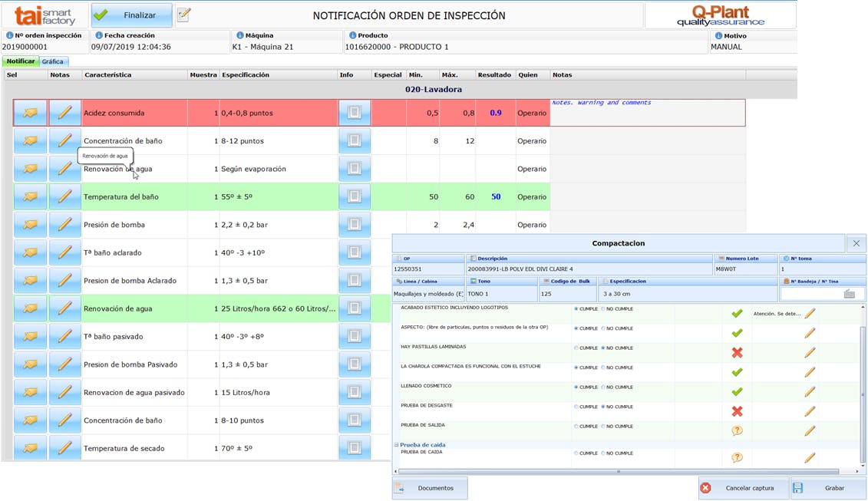Click the 'M8W0T' lot number value
The width and height of the screenshot is (868, 501).
click(726, 269)
